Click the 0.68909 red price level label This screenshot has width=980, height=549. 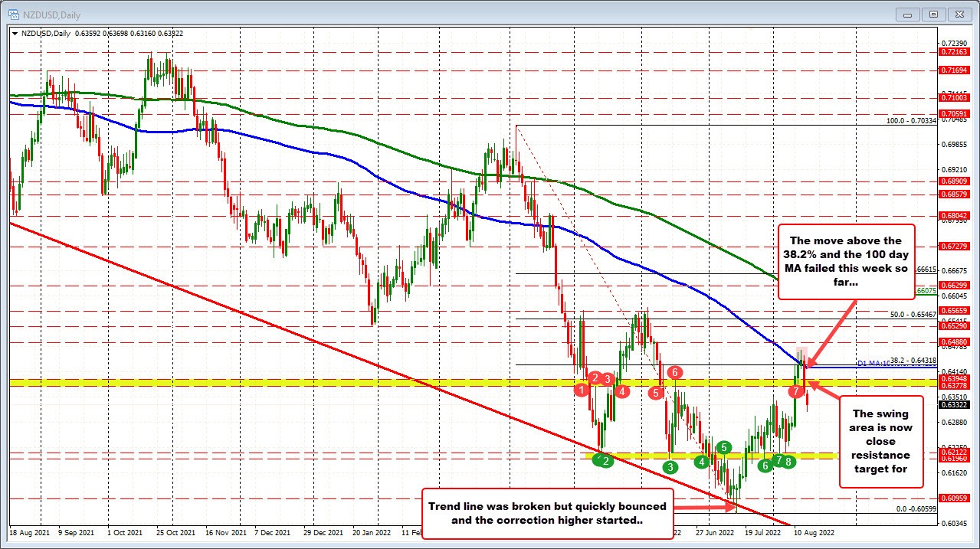953,181
